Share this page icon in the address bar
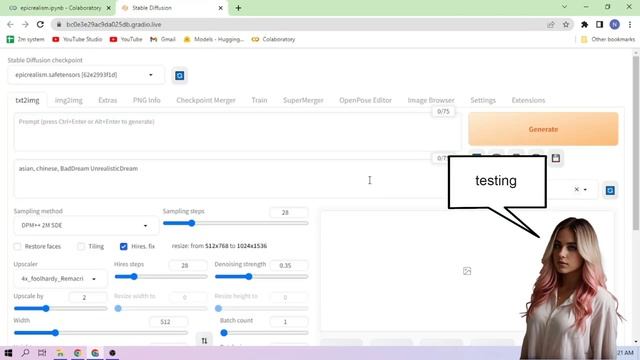Viewport: 640px width, 360px height. point(551,24)
